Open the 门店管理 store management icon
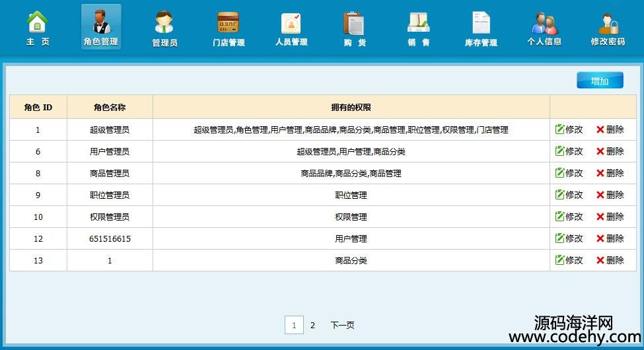The width and height of the screenshot is (644, 350). click(x=229, y=23)
